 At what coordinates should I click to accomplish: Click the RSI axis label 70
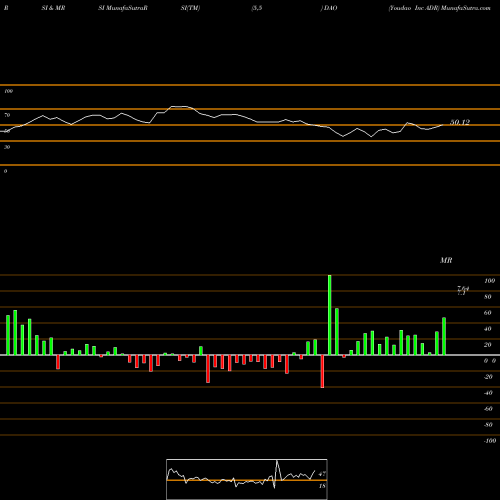pyautogui.click(x=7, y=115)
